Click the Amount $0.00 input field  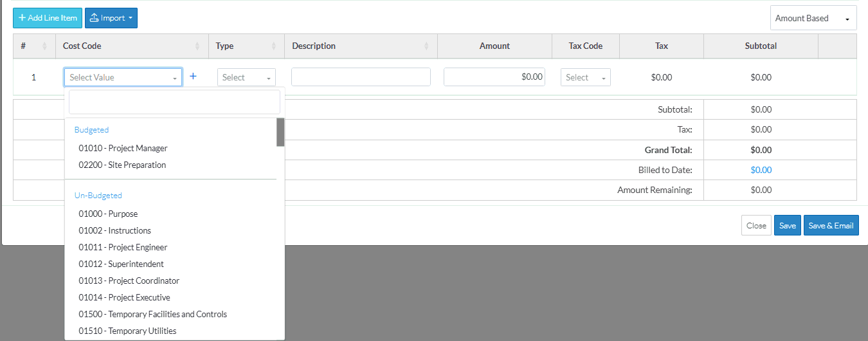tap(494, 77)
